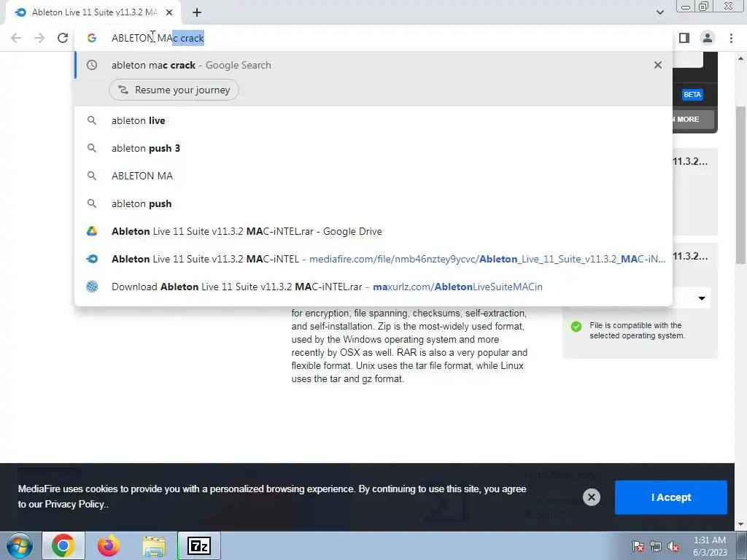
Task: Click the magnifier beside 'ABLETON MA'
Action: 92,176
